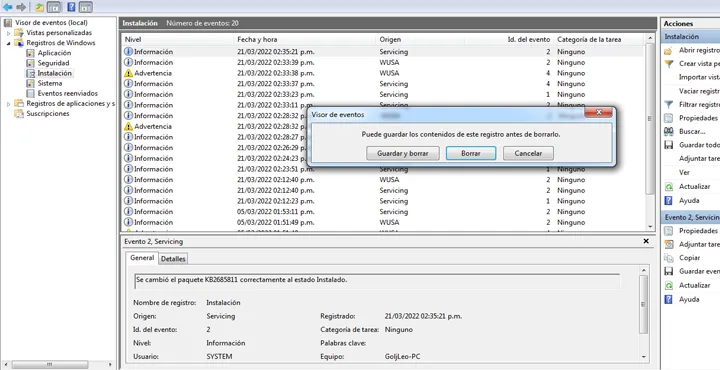Click the Instalación section header in Acciones
The height and width of the screenshot is (370, 720).
pyautogui.click(x=691, y=37)
